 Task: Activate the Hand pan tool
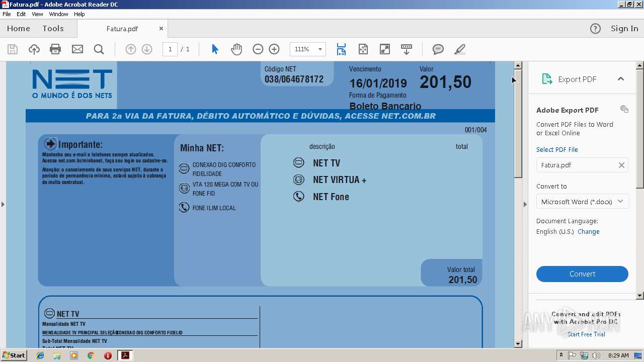click(236, 49)
